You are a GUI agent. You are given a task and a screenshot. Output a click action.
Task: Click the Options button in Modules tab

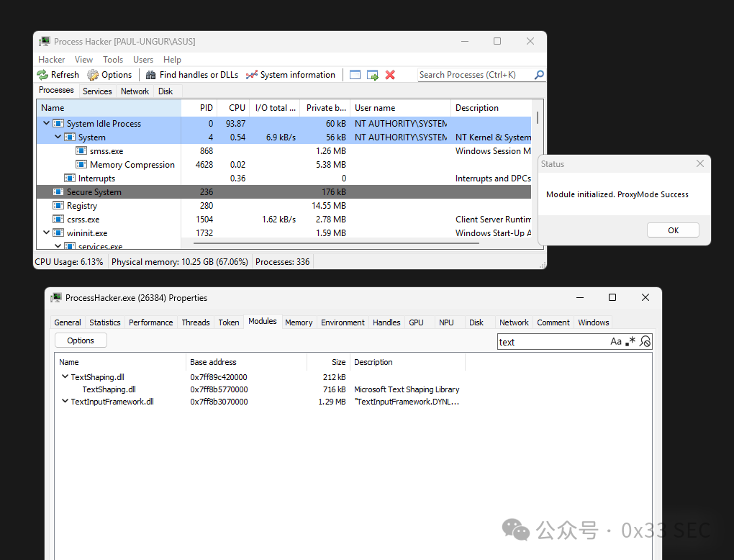[81, 340]
